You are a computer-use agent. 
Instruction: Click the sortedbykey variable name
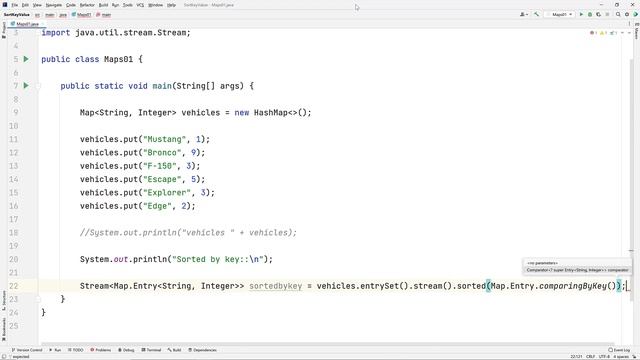point(276,286)
